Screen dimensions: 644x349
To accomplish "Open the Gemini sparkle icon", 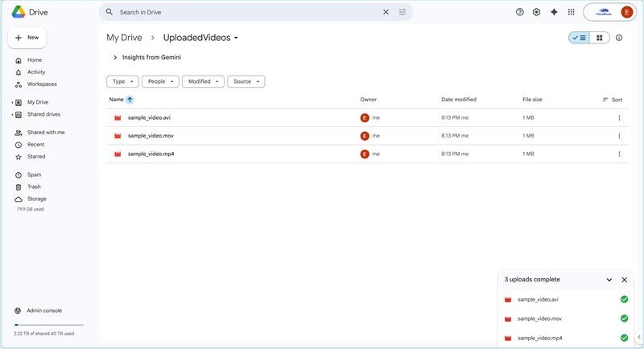I will [554, 12].
